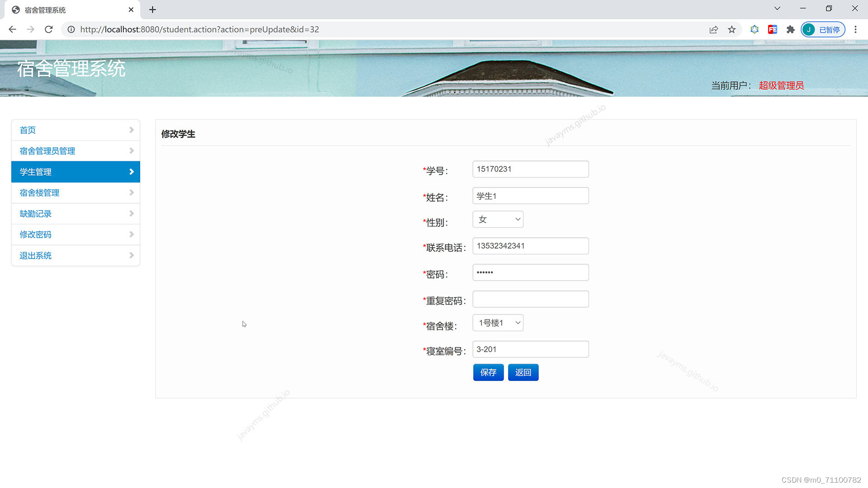
Task: Click the 返回 return button
Action: (523, 372)
